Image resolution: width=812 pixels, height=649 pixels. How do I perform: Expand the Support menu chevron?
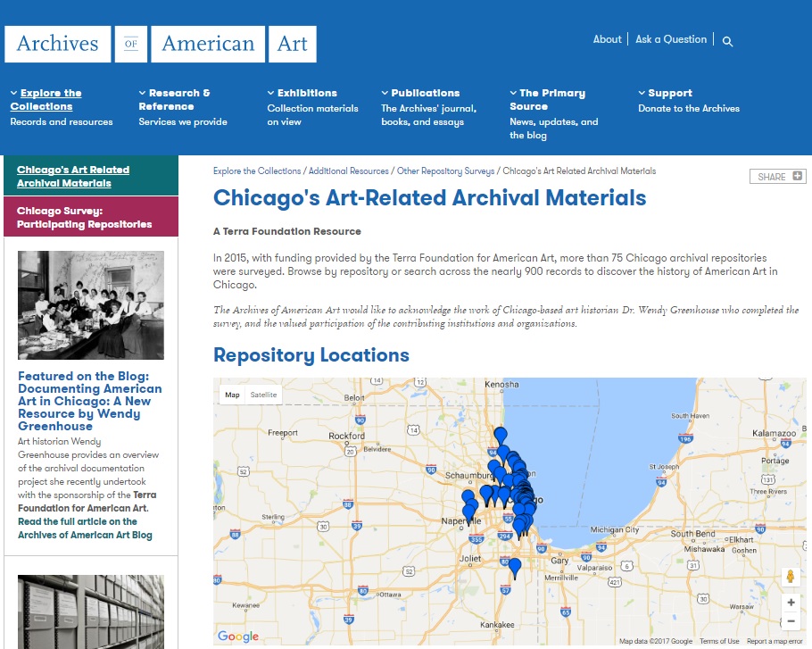[642, 93]
